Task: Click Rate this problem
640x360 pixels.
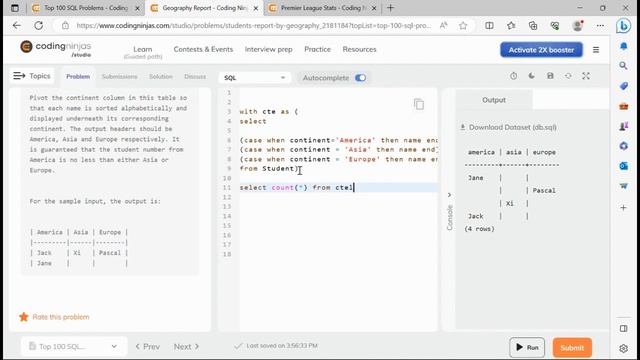Action: tap(54, 317)
